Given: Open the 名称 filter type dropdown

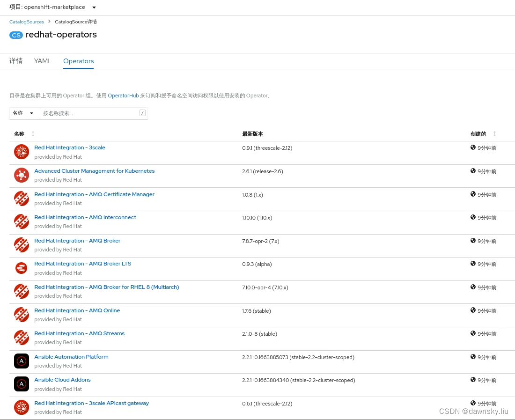Looking at the screenshot, I should [24, 113].
